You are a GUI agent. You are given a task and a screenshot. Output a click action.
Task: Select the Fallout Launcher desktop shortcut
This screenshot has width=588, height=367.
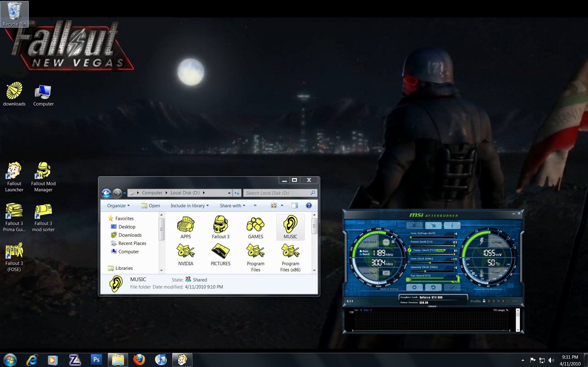[x=14, y=177]
